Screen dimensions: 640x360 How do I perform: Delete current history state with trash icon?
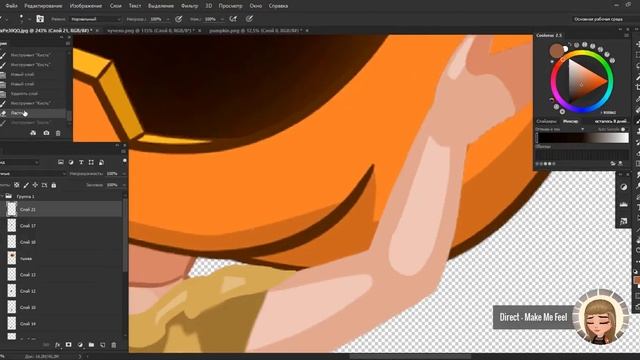58,133
